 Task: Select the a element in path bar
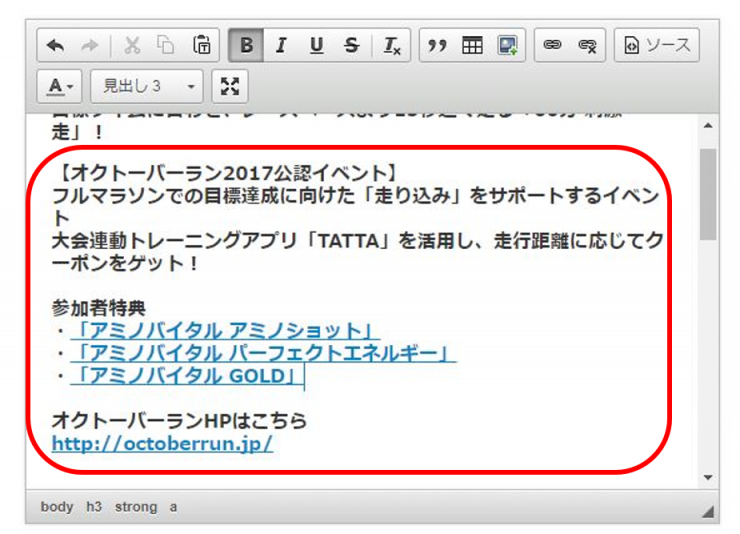174,507
